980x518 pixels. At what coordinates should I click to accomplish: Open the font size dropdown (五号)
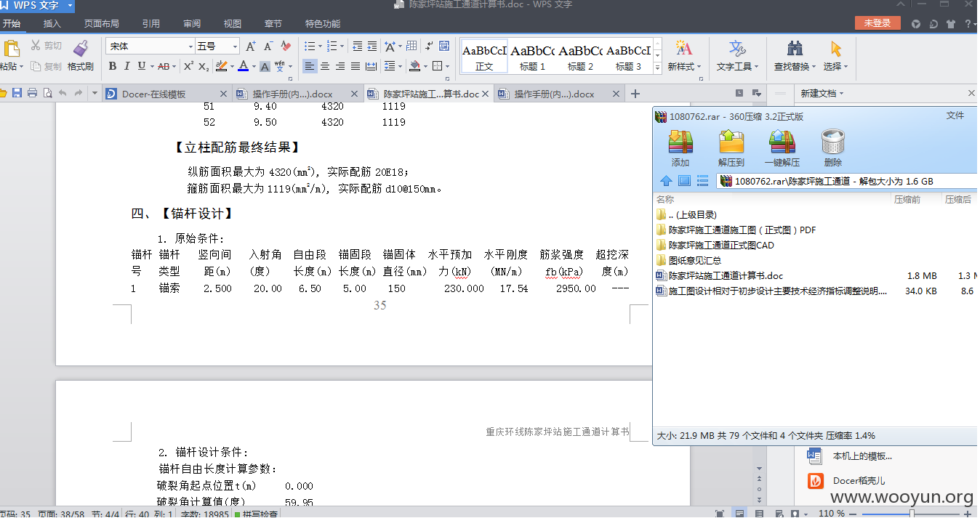tap(235, 46)
